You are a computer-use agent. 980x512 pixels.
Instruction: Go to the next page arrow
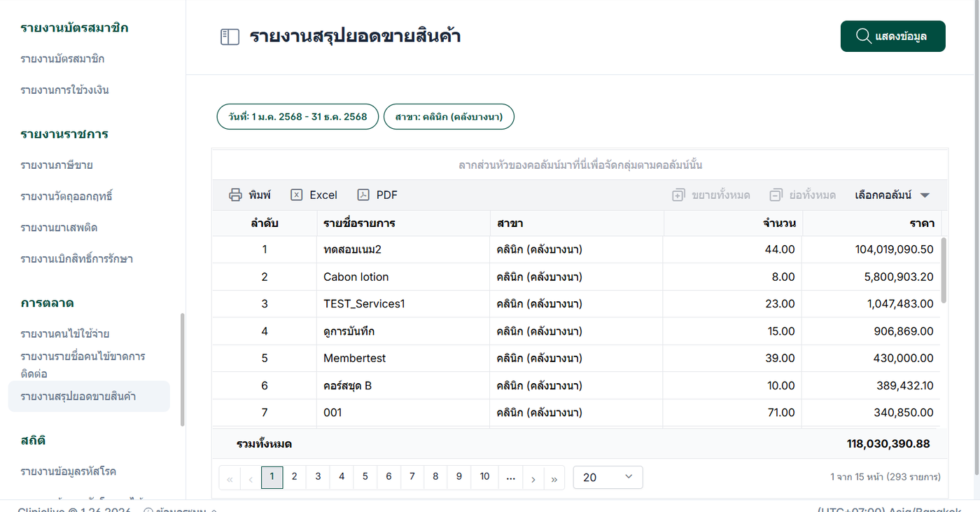pos(533,478)
